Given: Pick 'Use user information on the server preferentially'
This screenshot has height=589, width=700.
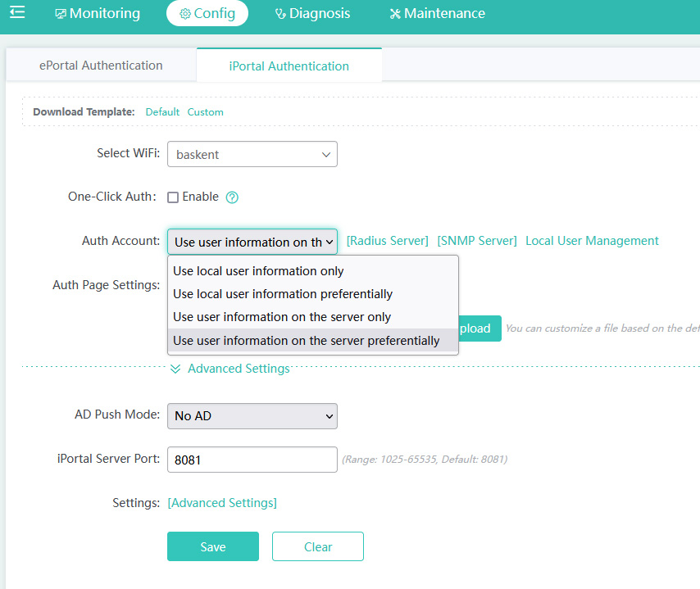Looking at the screenshot, I should pyautogui.click(x=306, y=341).
